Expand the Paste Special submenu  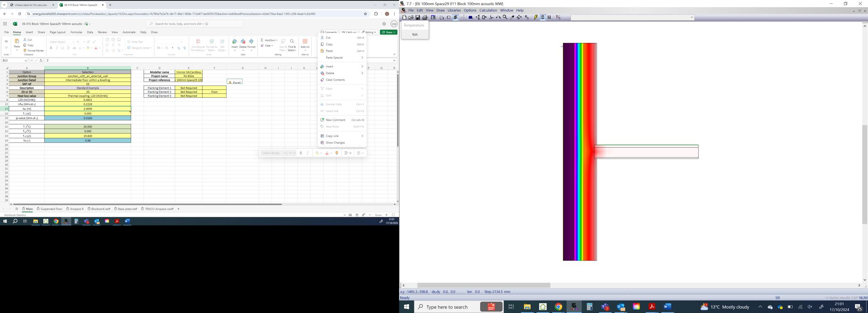[x=342, y=58]
